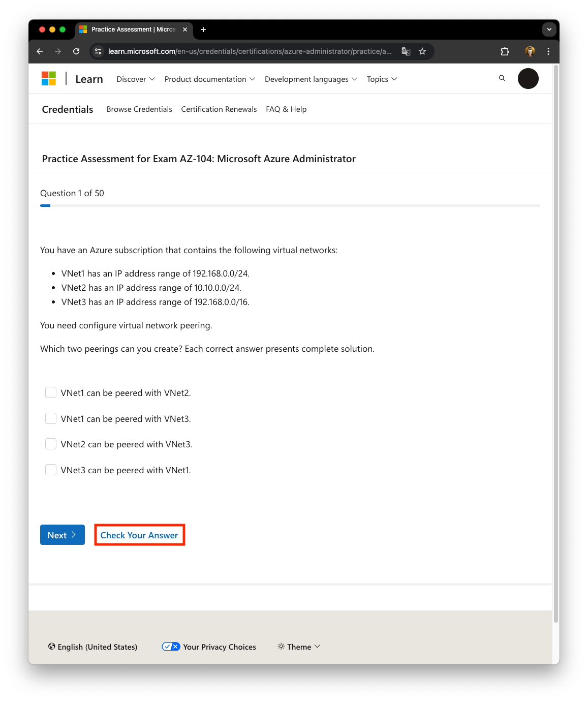The height and width of the screenshot is (702, 588).
Task: Go back with the browser back arrow
Action: (x=40, y=51)
